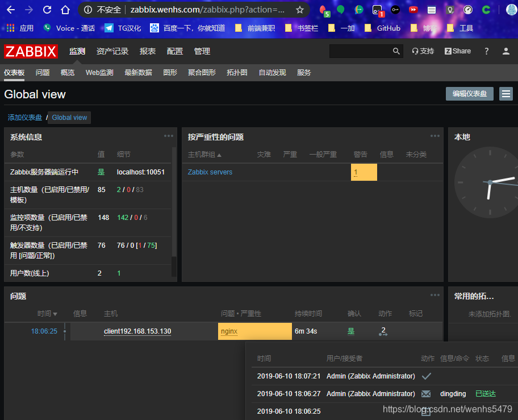The image size is (518, 420).
Task: Open the 资产记录 main menu
Action: coord(112,51)
